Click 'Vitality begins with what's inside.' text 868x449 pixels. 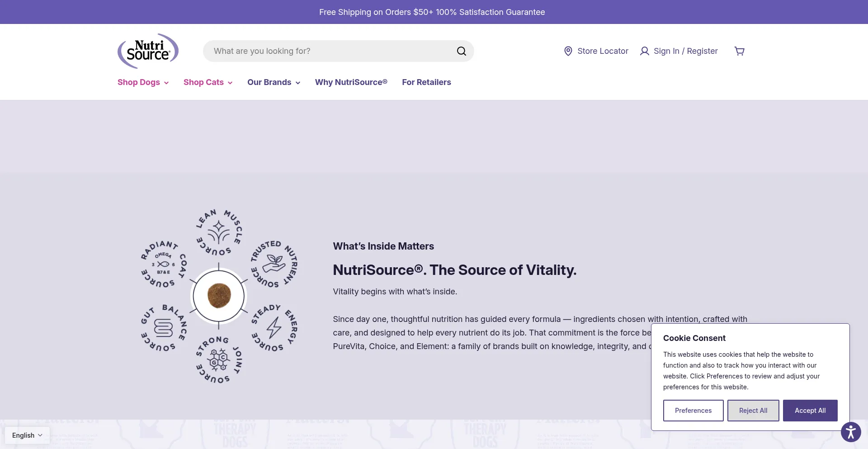tap(395, 292)
